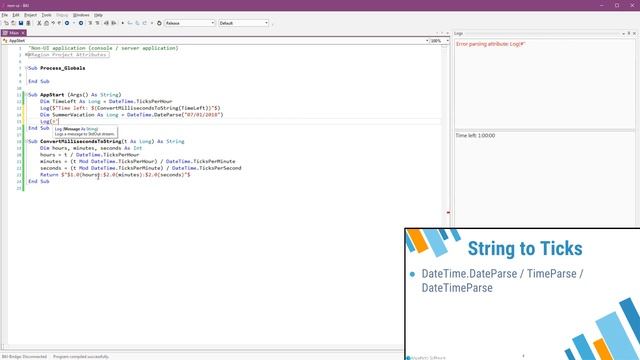
Task: Close the Logs panel
Action: pos(634,33)
